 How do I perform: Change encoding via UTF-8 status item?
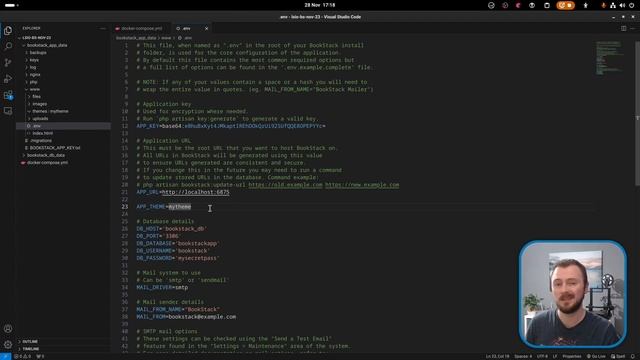click(542, 356)
